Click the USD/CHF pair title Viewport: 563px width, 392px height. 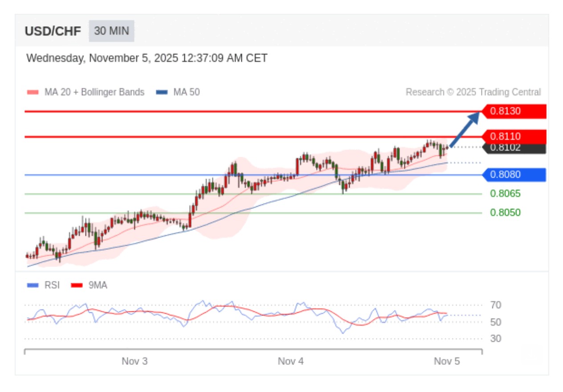(53, 31)
